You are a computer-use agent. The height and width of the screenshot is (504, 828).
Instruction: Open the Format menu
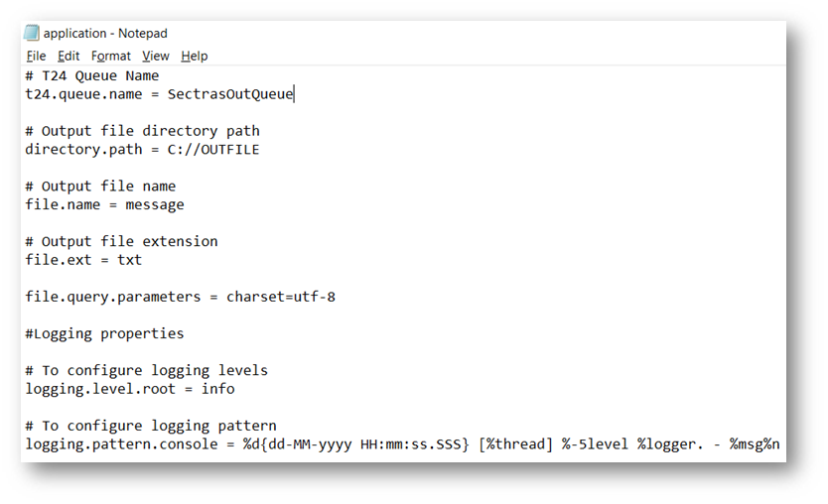point(111,57)
